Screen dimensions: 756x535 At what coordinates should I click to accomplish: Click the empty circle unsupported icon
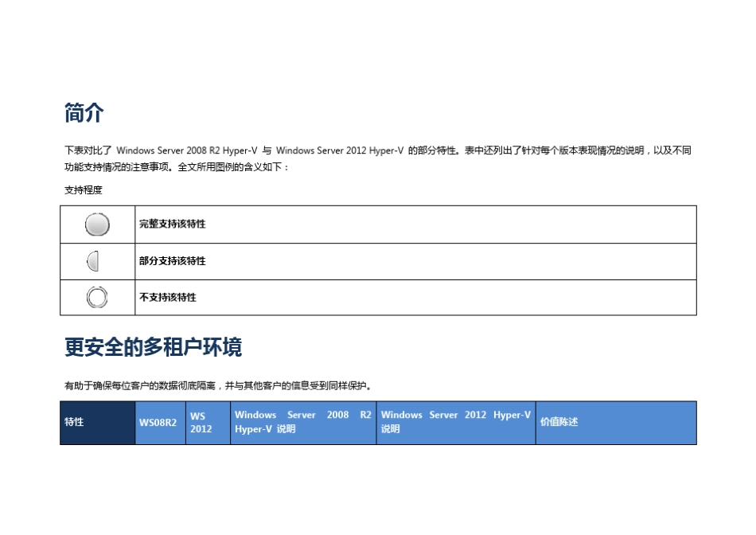pyautogui.click(x=97, y=297)
